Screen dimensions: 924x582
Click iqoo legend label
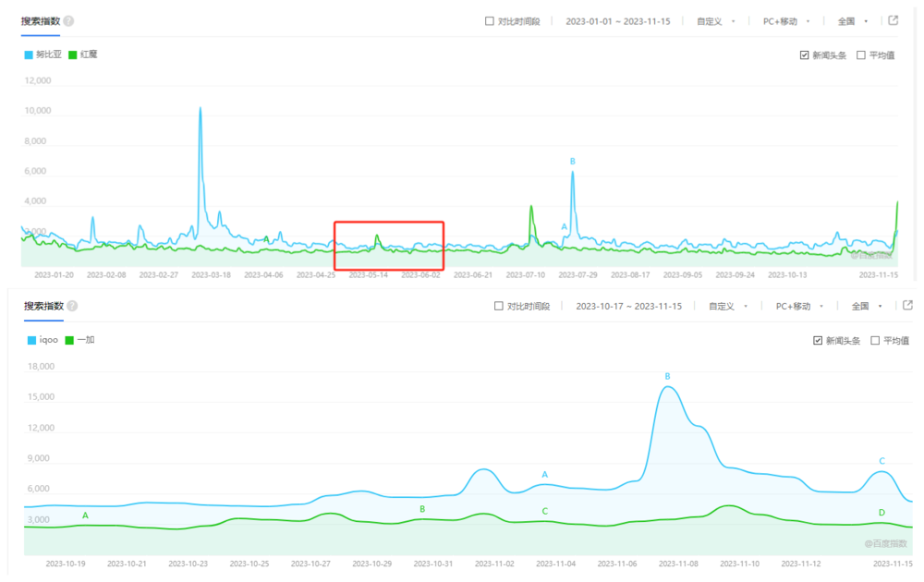[x=48, y=340]
